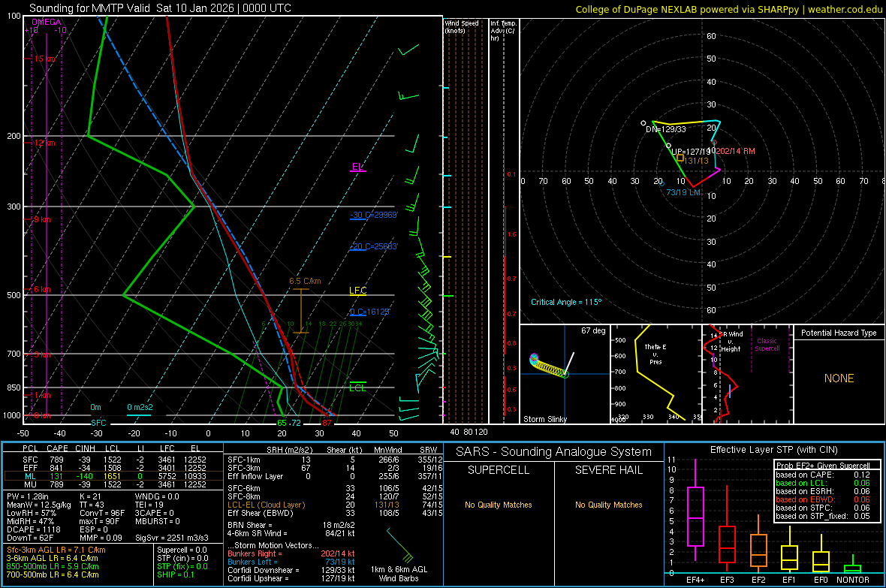
Task: Select the 'Eff Inflow Layer' row
Action: coord(335,476)
